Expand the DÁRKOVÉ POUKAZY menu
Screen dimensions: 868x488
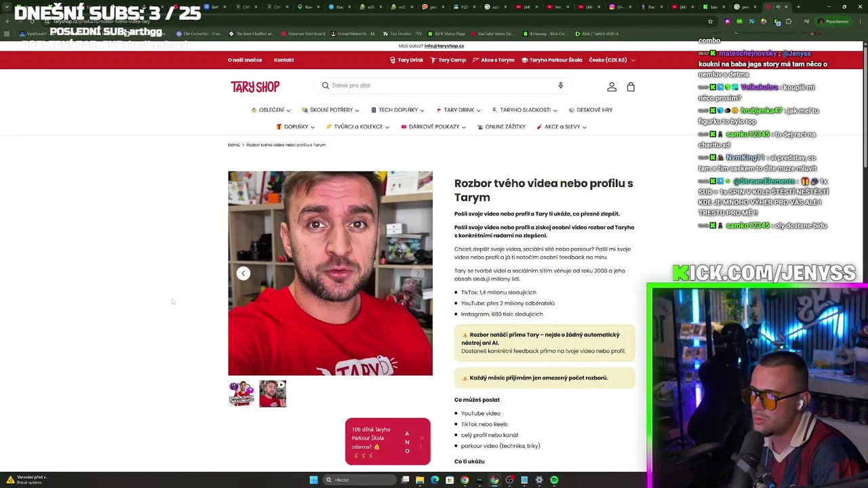point(433,127)
